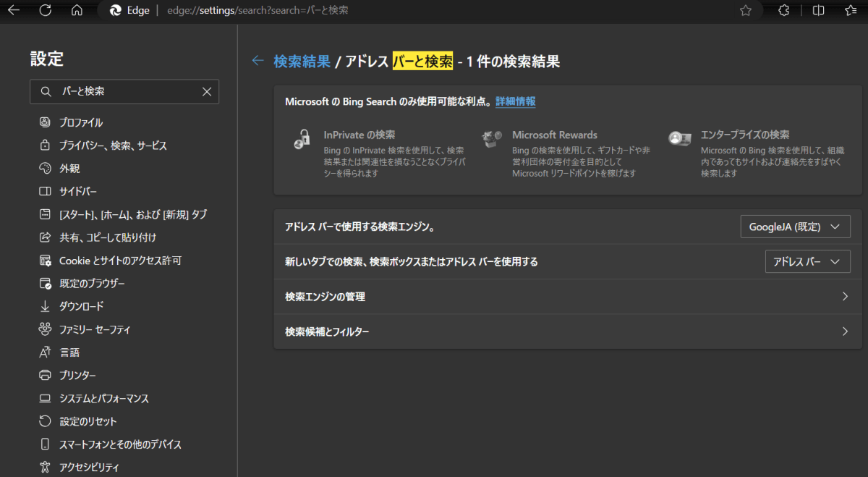868x477 pixels.
Task: Click settings search box containing バーと検索
Action: 124,92
